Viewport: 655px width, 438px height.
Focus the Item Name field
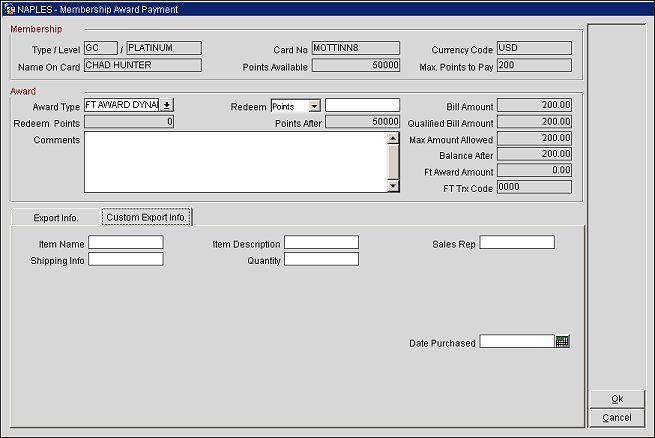[125, 242]
